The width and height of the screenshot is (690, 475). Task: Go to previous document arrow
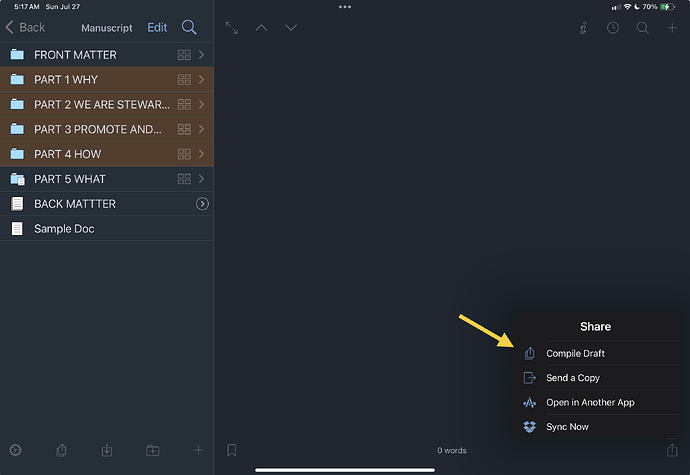coord(261,28)
